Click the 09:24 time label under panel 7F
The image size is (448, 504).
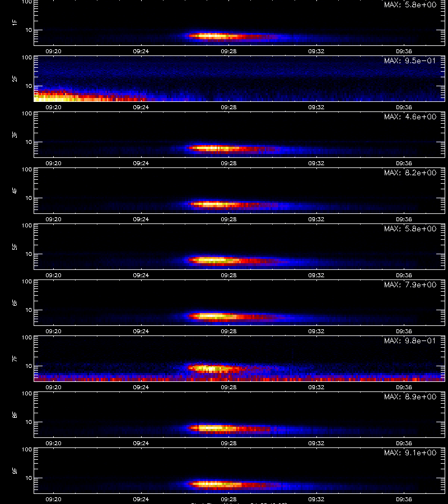point(141,388)
